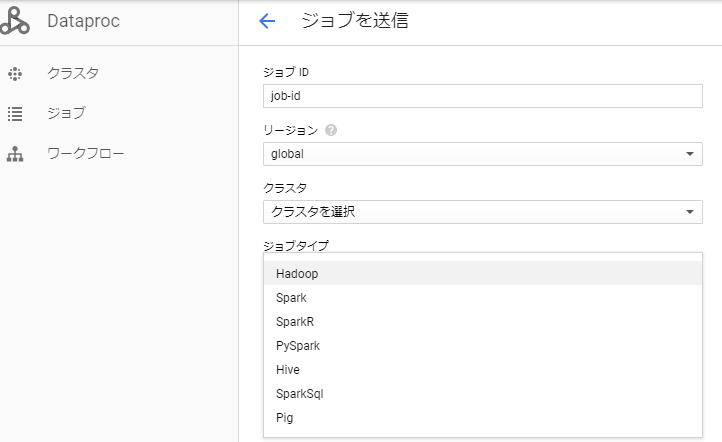
Task: Open the クラスタを選択 dropdown
Action: pos(483,212)
